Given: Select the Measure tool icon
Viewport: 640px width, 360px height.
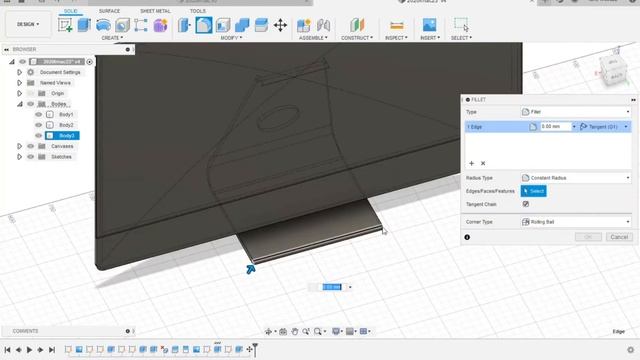Looking at the screenshot, I should click(396, 25).
